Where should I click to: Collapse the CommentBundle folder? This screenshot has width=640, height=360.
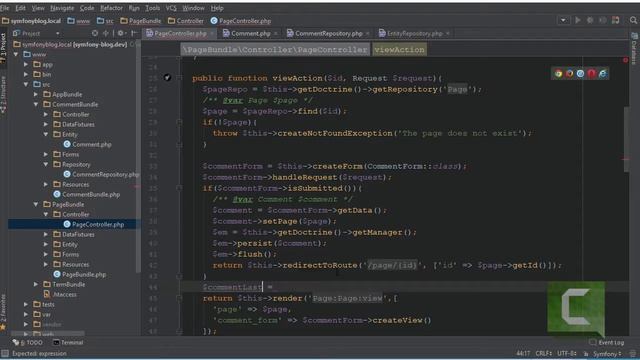(x=36, y=104)
